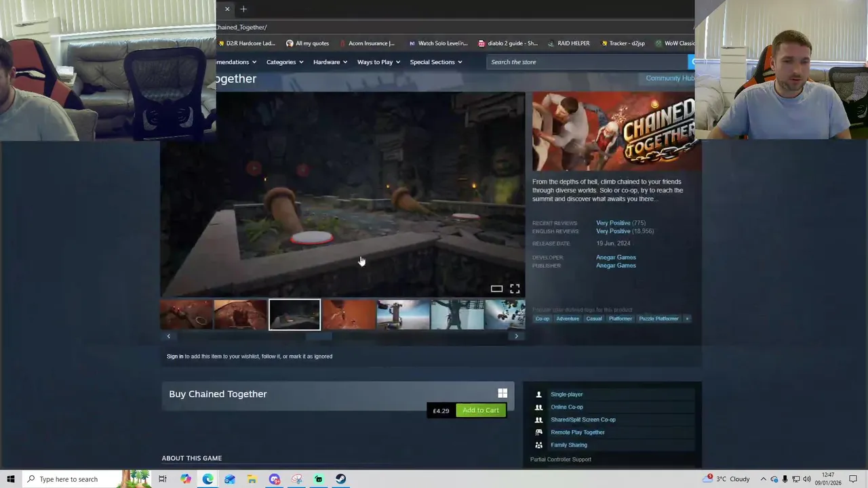The image size is (868, 488).
Task: Open English reviews Very Positive link
Action: [x=613, y=231]
